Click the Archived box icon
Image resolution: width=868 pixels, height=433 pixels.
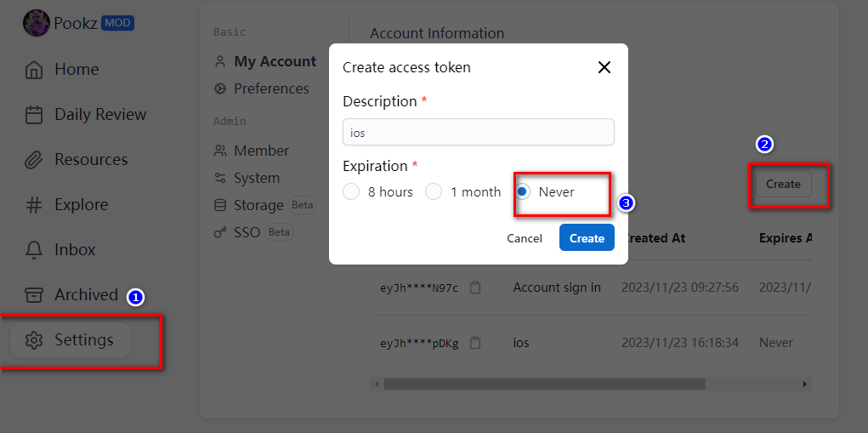click(34, 295)
